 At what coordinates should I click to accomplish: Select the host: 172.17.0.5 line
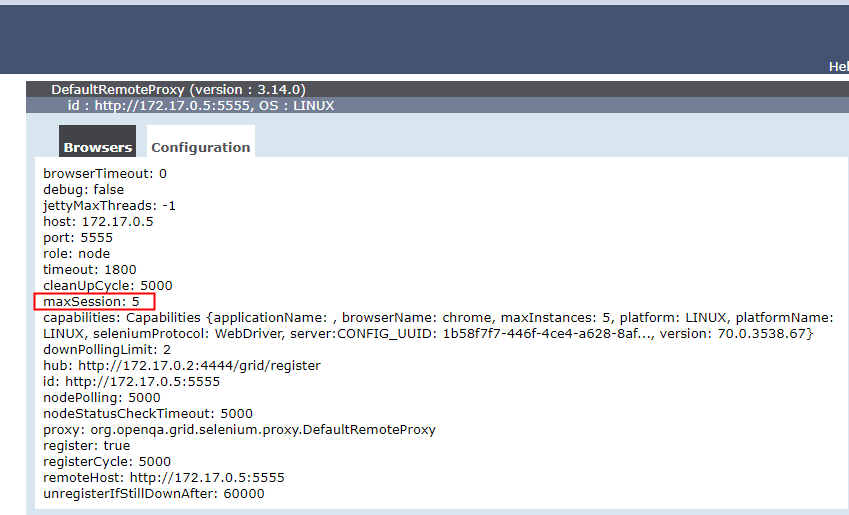click(98, 221)
